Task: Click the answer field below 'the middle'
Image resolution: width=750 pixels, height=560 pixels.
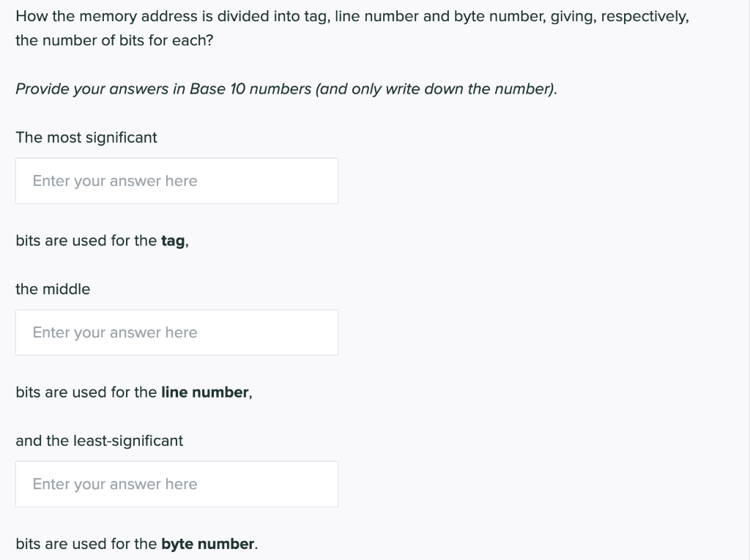Action: (176, 332)
